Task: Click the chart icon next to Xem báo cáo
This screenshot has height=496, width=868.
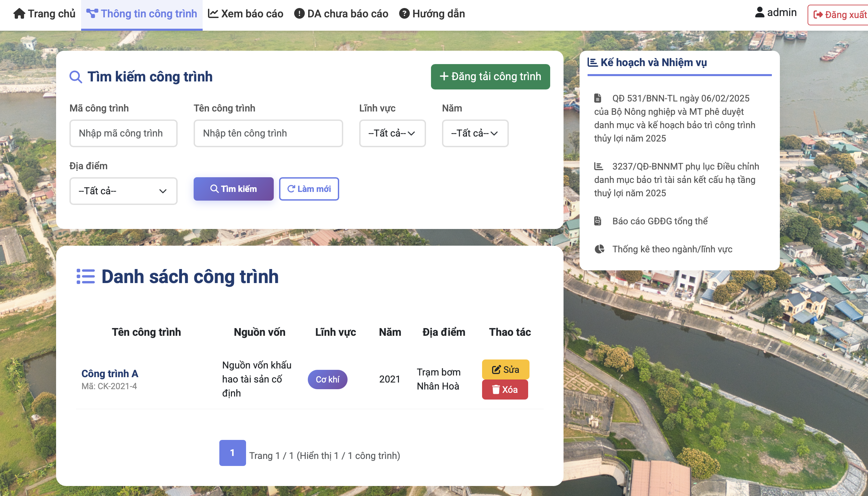Action: 213,14
